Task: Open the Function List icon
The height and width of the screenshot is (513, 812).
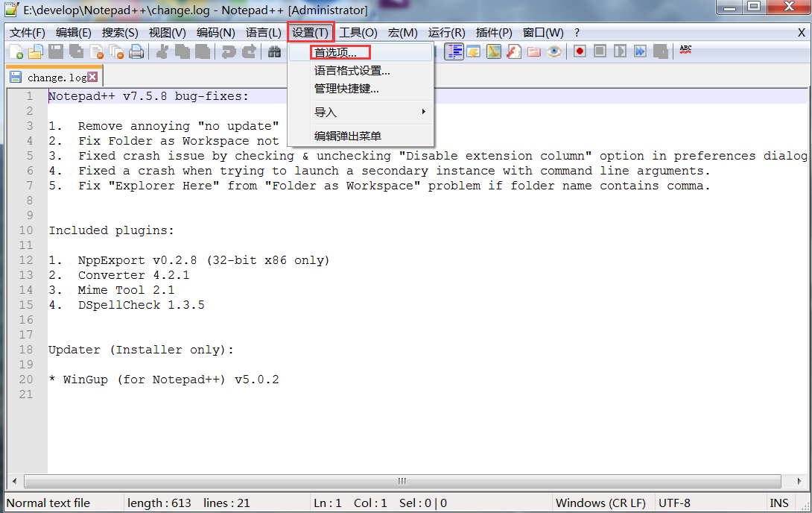Action: point(514,51)
